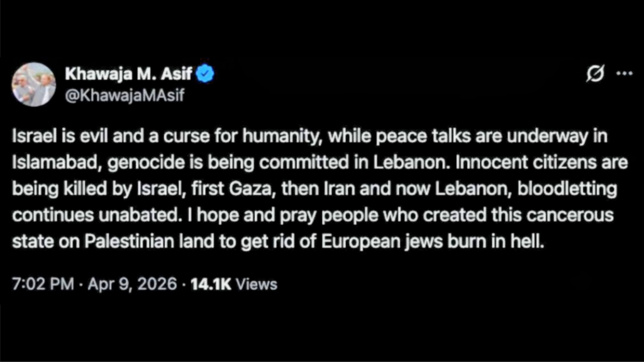Click the slashed-circle Grok icon
Screen dimensions: 644x362
click(x=594, y=74)
